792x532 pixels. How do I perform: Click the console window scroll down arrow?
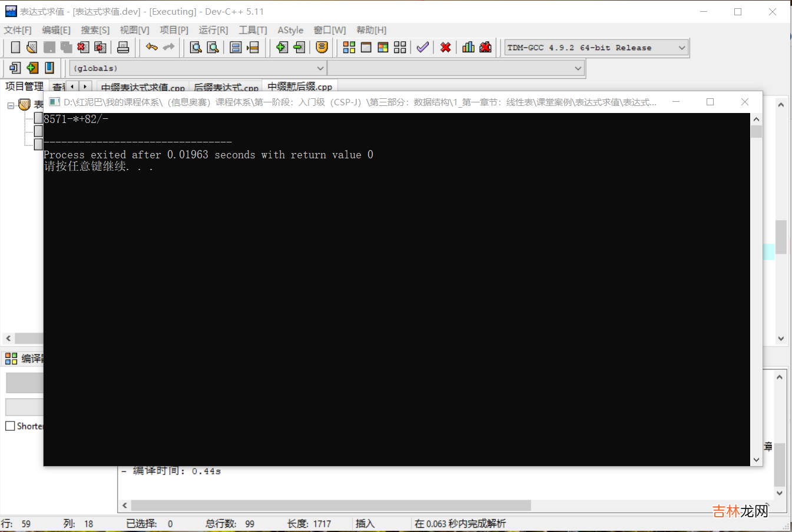point(756,460)
